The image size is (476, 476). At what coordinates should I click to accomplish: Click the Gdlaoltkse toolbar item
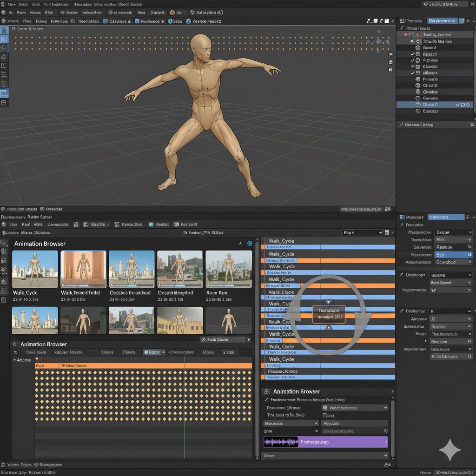(117, 21)
